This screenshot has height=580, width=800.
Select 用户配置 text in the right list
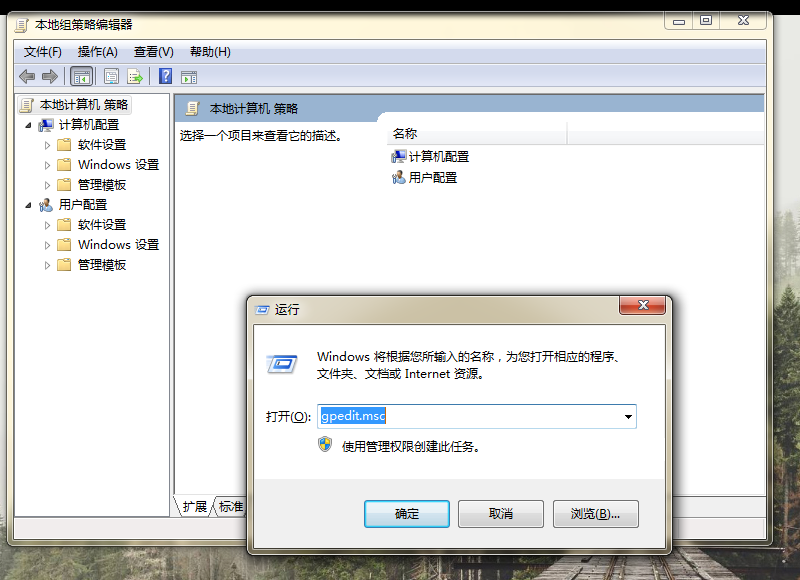(x=433, y=178)
